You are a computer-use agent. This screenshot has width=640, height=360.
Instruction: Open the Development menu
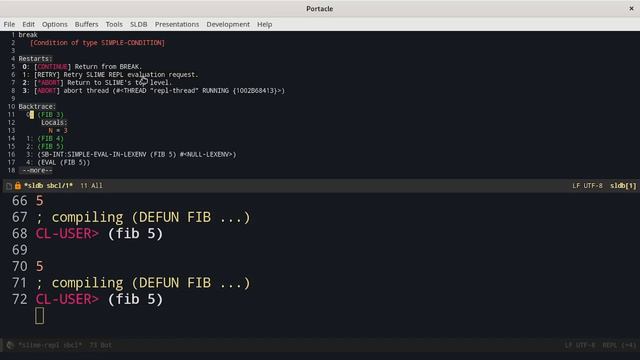pos(228,24)
